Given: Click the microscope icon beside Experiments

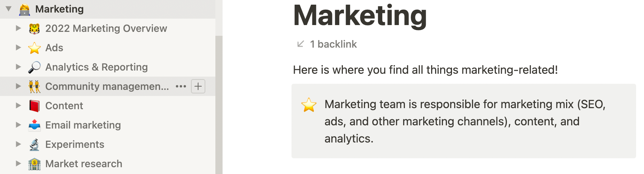Looking at the screenshot, I should coord(34,145).
